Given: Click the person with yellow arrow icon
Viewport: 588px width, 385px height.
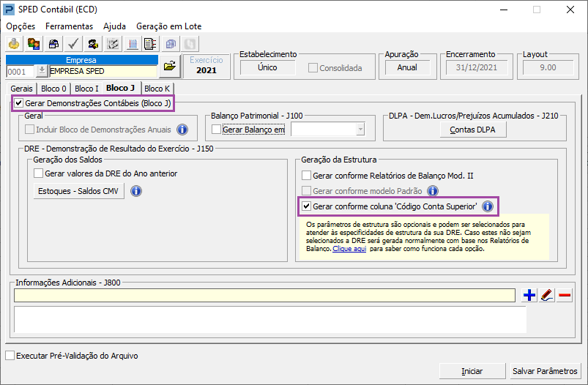Looking at the screenshot, I should pyautogui.click(x=92, y=44).
